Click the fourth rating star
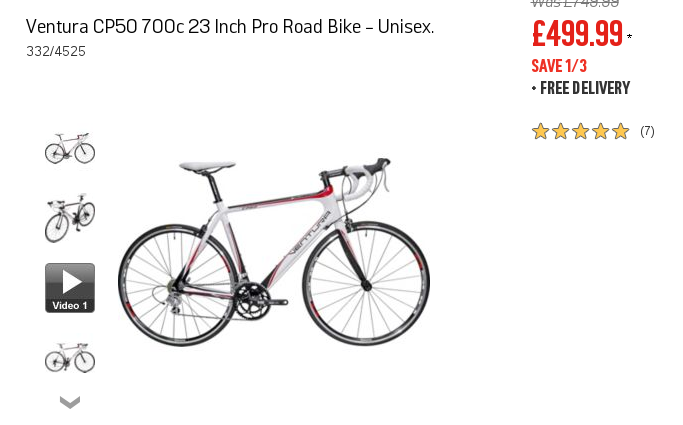The image size is (683, 425). (600, 131)
